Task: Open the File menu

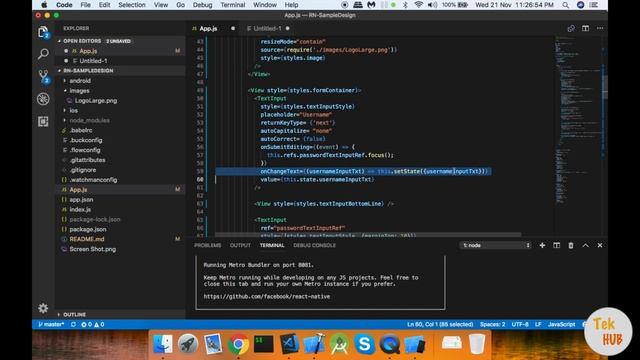Action: [85, 5]
